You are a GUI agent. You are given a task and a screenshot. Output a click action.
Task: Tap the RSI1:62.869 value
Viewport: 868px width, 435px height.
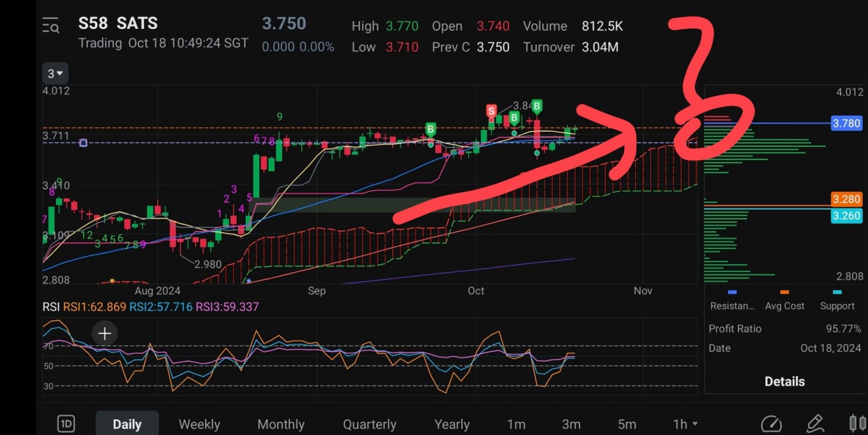(x=94, y=307)
